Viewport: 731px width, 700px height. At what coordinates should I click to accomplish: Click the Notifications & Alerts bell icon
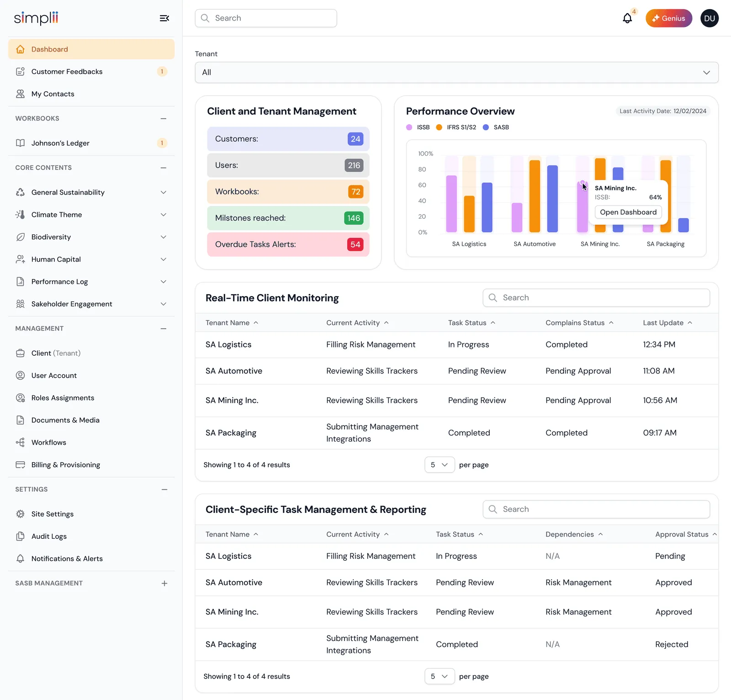(x=20, y=558)
